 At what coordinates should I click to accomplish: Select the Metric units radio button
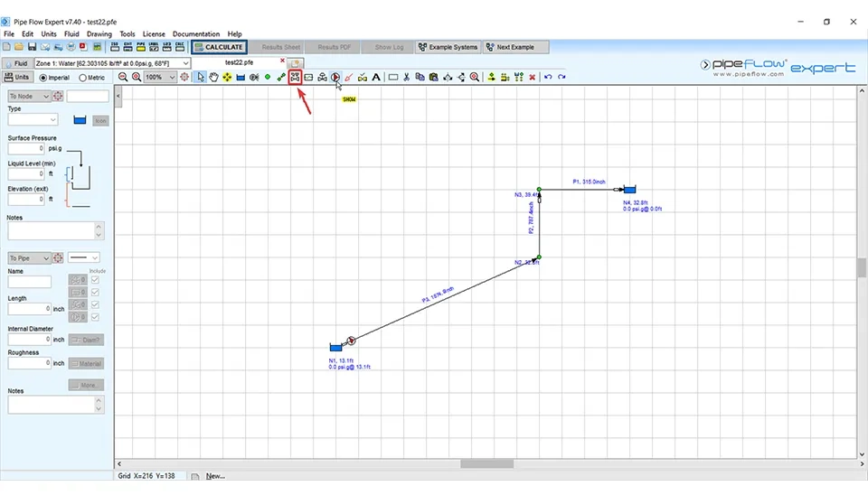click(84, 78)
